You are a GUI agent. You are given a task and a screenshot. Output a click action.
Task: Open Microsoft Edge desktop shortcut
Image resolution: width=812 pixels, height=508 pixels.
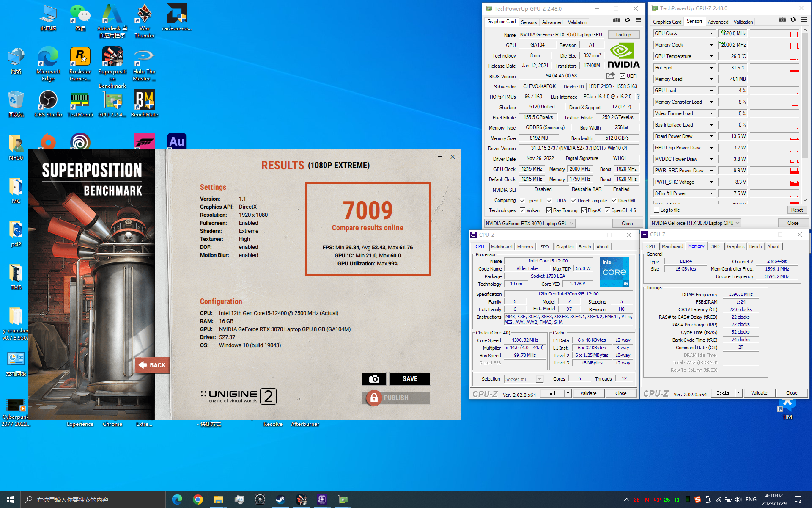tap(48, 64)
